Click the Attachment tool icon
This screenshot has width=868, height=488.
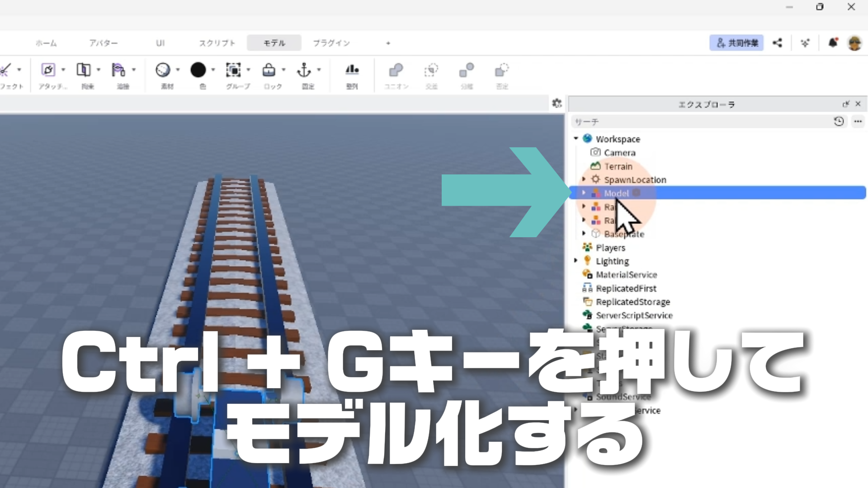pos(48,70)
